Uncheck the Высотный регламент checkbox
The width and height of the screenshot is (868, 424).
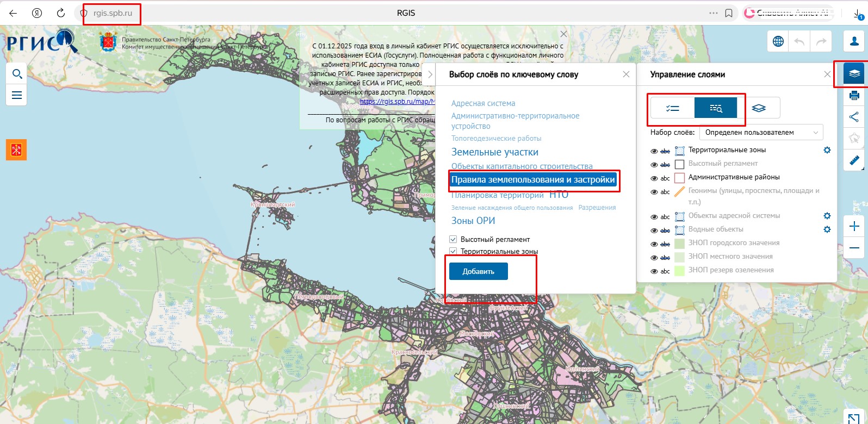(x=453, y=239)
